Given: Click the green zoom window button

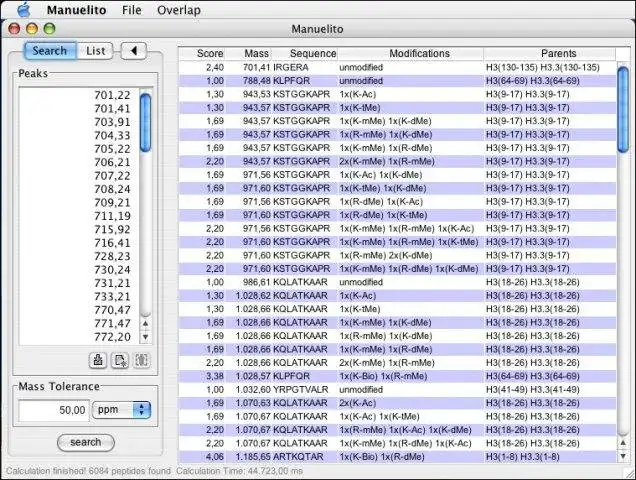Looking at the screenshot, I should [x=49, y=29].
